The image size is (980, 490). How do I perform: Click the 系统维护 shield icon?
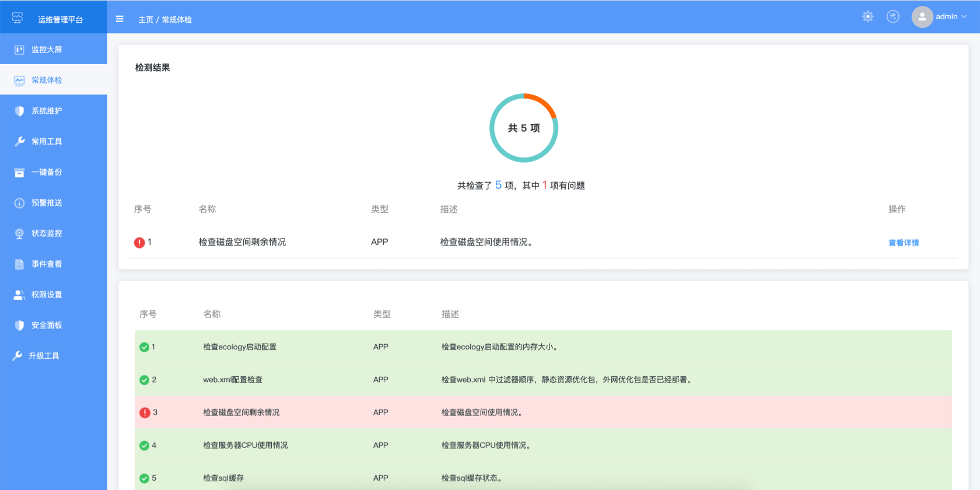[19, 111]
